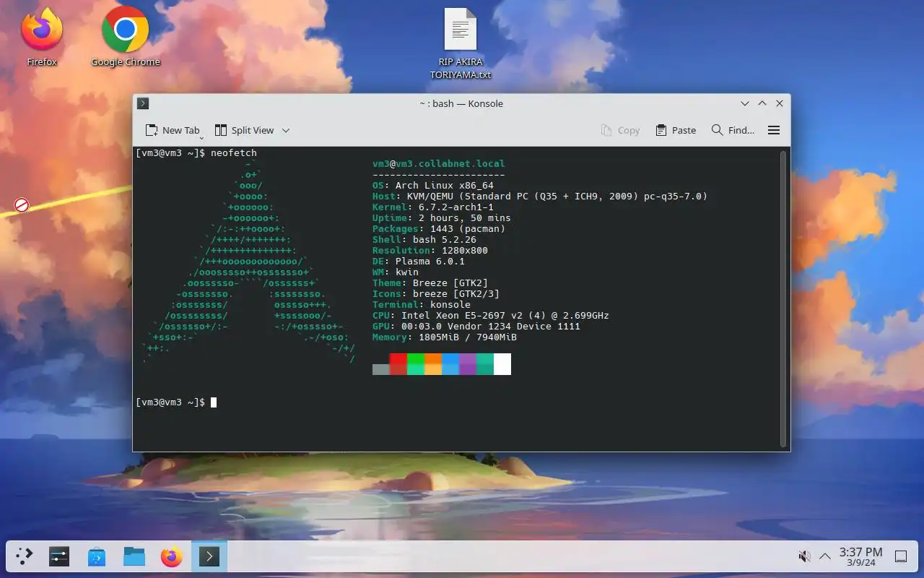The image size is (924, 578).
Task: Click the red color block in neofetch output
Action: (398, 364)
